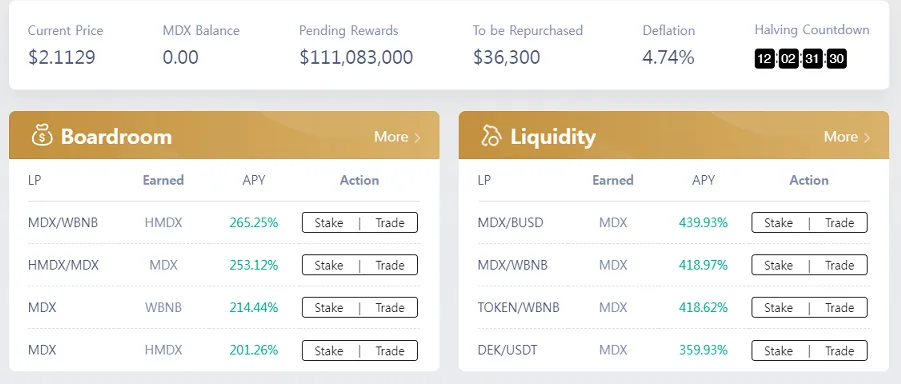Stake in Liquidity MDX/WBNB pool
Image resolution: width=901 pixels, height=384 pixels.
[778, 266]
